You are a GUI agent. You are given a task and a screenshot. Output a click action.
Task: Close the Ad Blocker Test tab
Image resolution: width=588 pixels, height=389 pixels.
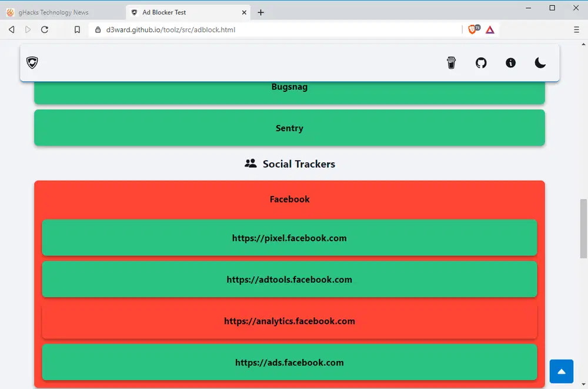[244, 12]
